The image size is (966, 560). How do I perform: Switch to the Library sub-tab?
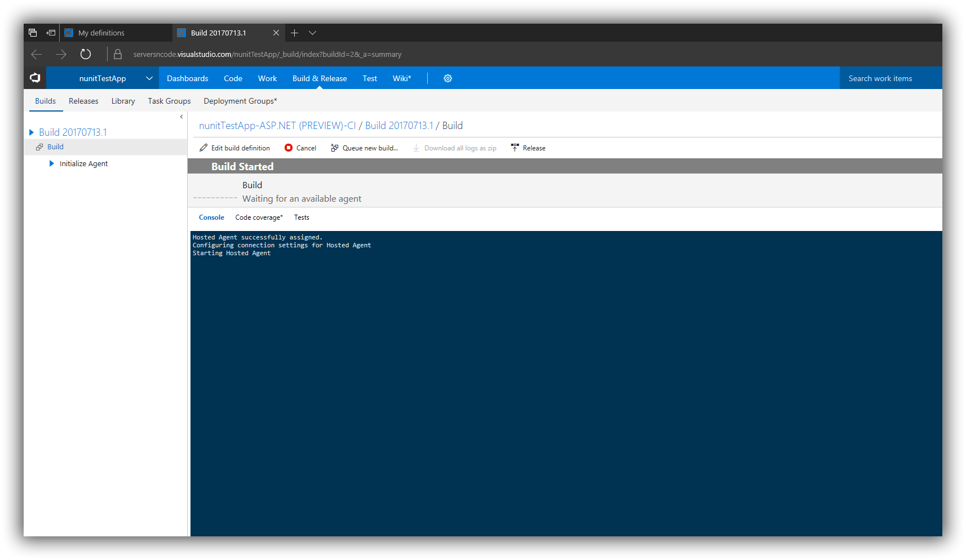coord(123,101)
